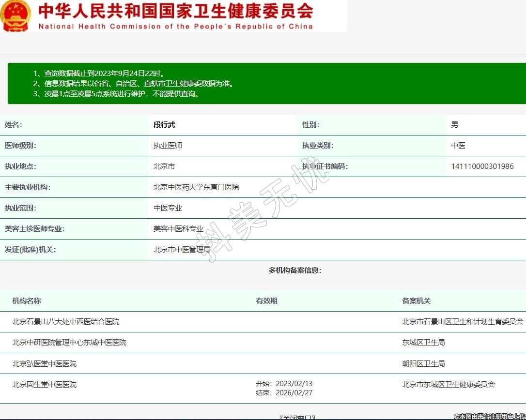Screen dimensions: 526x420
Task: Select the 北京中研医院管理中心东城中医医院 row
Action: 69,343
